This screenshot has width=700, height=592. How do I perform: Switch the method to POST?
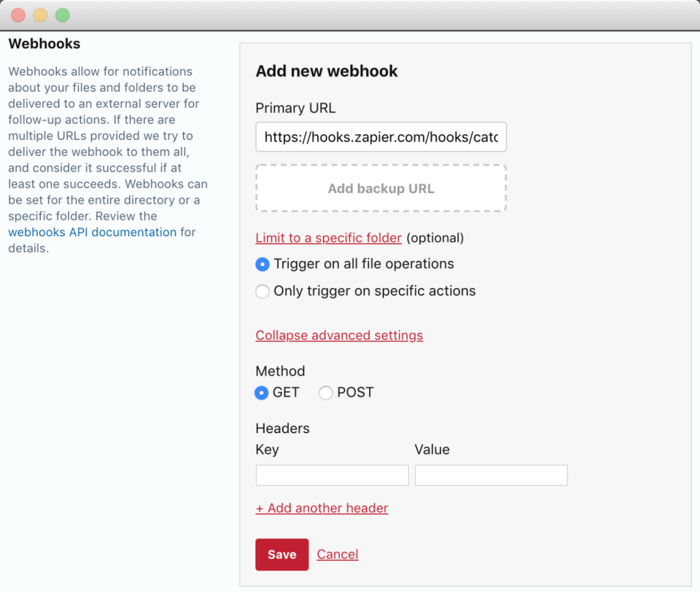click(x=326, y=393)
